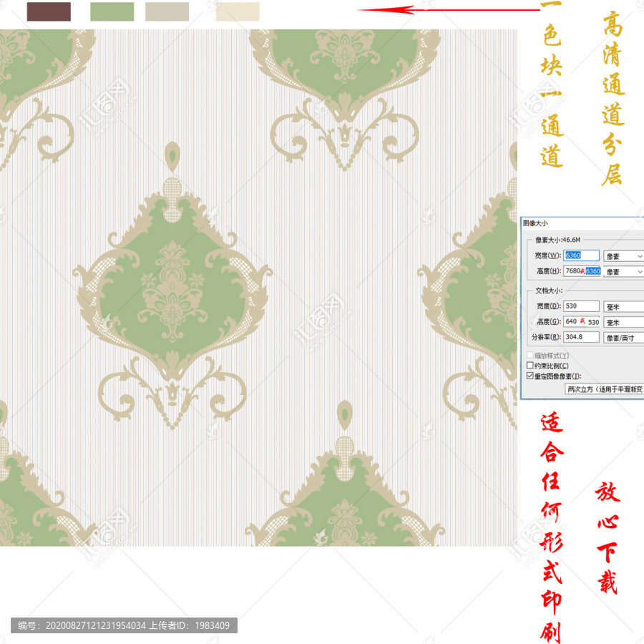Click the 图像大小 dialog title
Image resolution: width=644 pixels, height=644 pixels.
(x=535, y=223)
